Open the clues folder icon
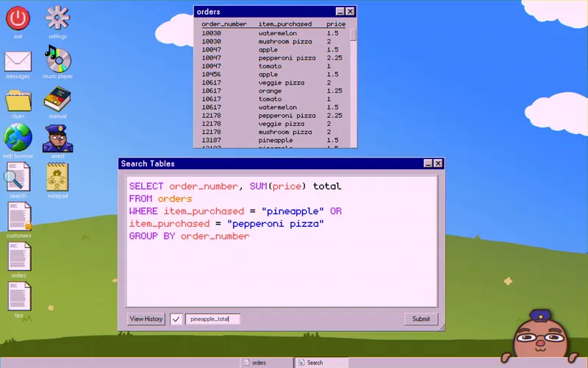Screen dimensions: 588x368 18,100
